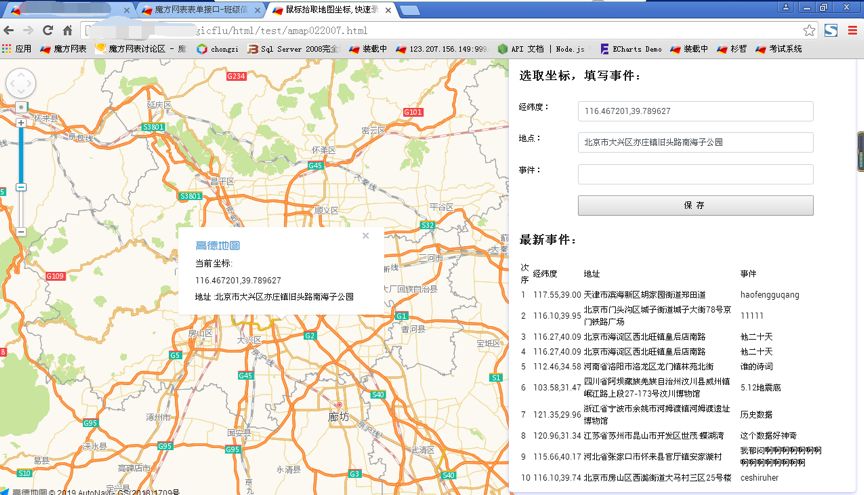Open the 考试系统 bookmark
Screen dimensions: 864x495
(779, 49)
